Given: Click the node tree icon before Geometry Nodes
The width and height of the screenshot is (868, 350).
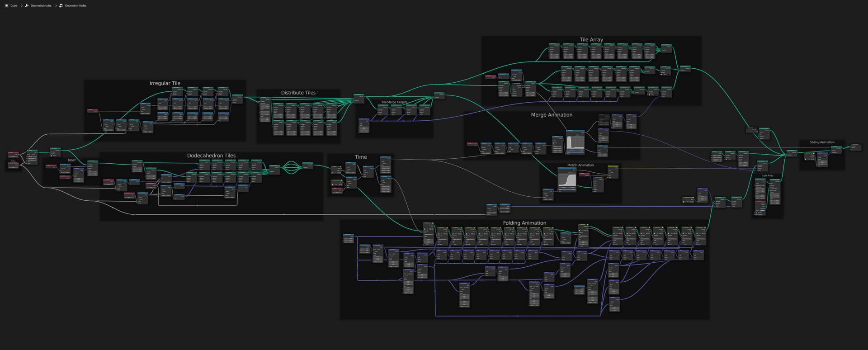Looking at the screenshot, I should click(61, 5).
